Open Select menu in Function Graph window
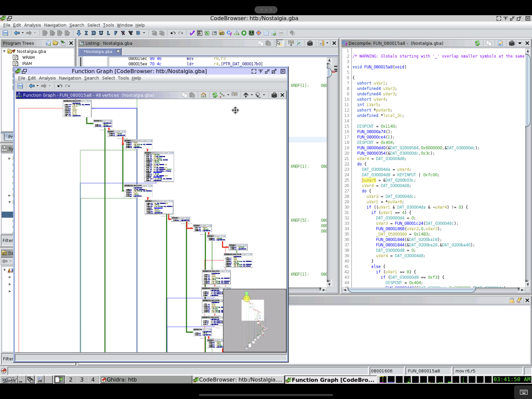This screenshot has height=399, width=532. (x=108, y=78)
